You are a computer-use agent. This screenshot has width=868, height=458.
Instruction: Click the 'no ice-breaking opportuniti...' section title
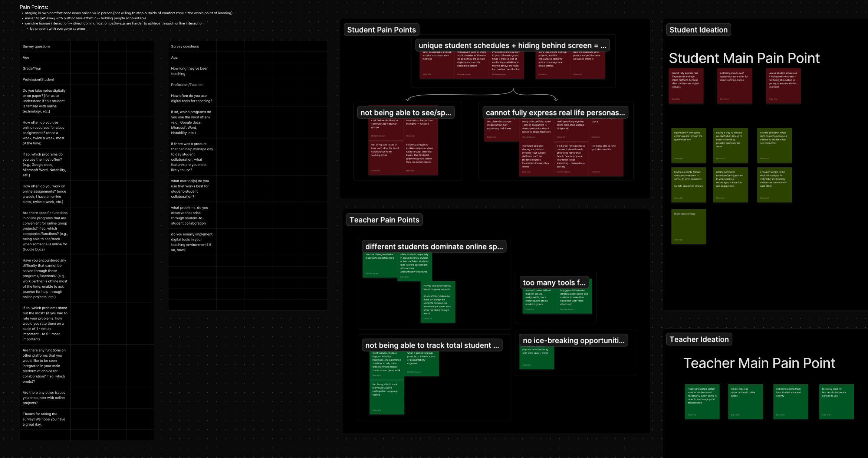pos(573,341)
